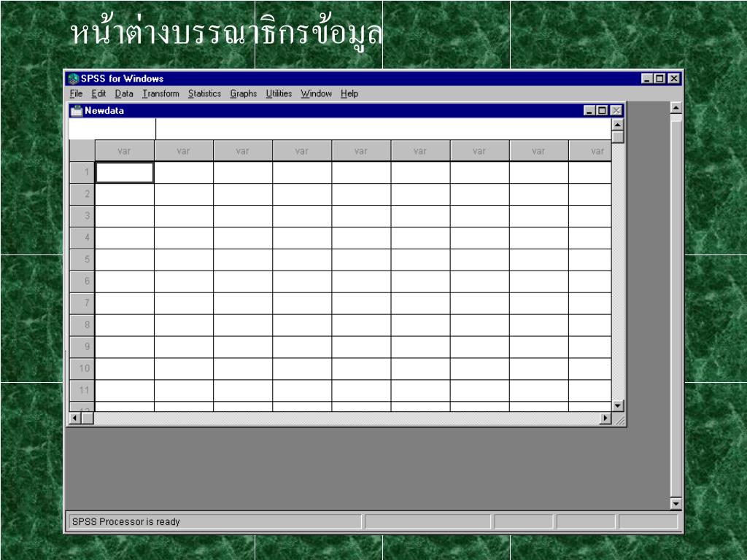Select row header 4
This screenshot has width=747, height=560.
click(82, 238)
